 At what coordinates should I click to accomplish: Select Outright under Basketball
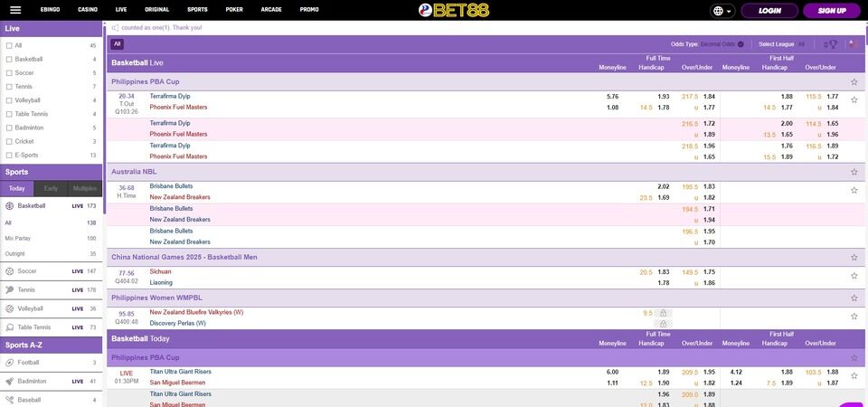pos(51,254)
